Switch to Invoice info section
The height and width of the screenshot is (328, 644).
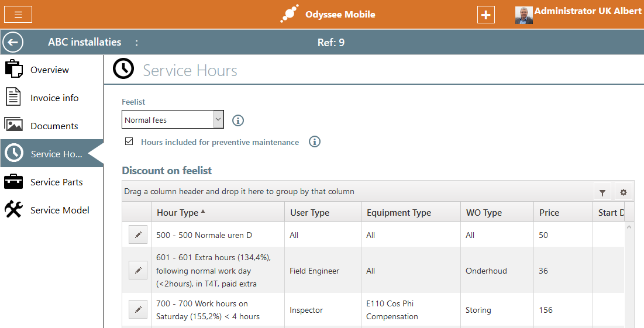[x=54, y=98]
